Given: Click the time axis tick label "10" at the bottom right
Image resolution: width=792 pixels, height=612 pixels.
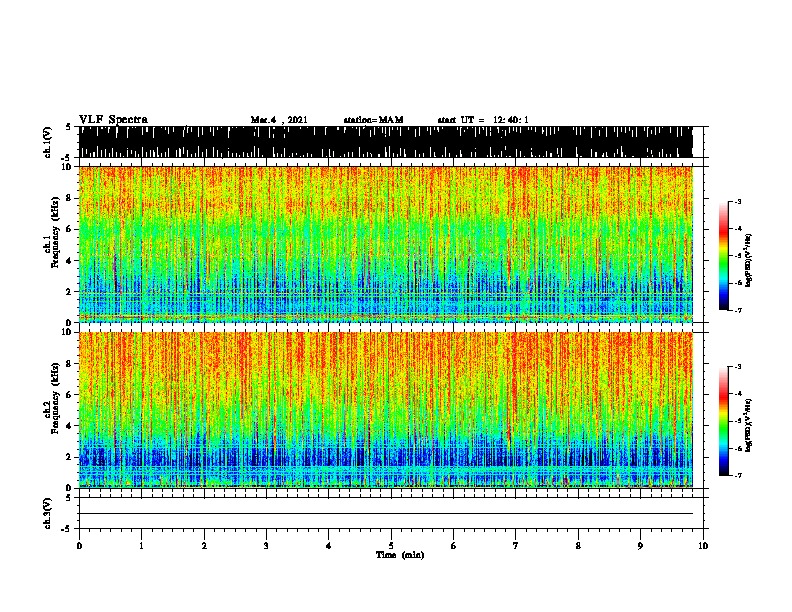Looking at the screenshot, I should click(703, 546).
